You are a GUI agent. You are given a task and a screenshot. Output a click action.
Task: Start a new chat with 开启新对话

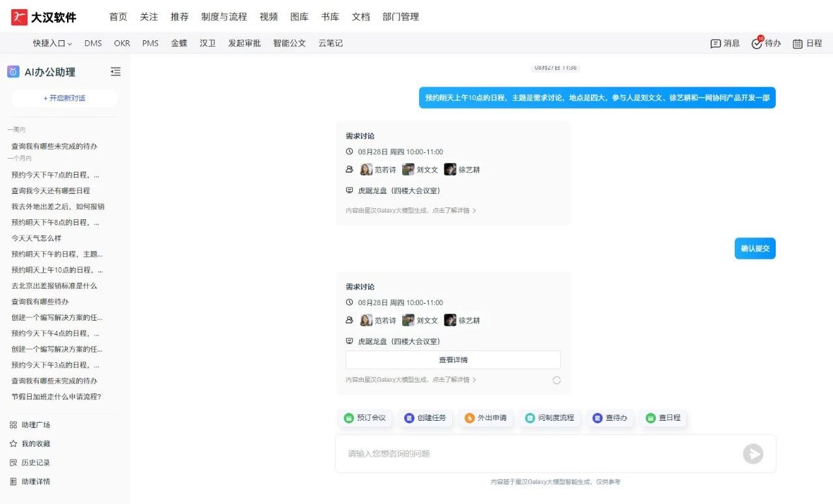[x=64, y=98]
